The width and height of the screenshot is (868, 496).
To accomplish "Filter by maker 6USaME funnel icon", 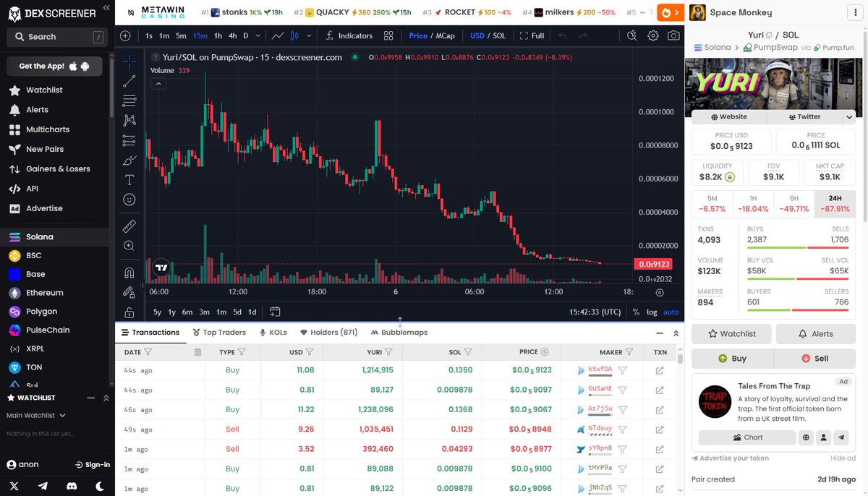I will 622,390.
